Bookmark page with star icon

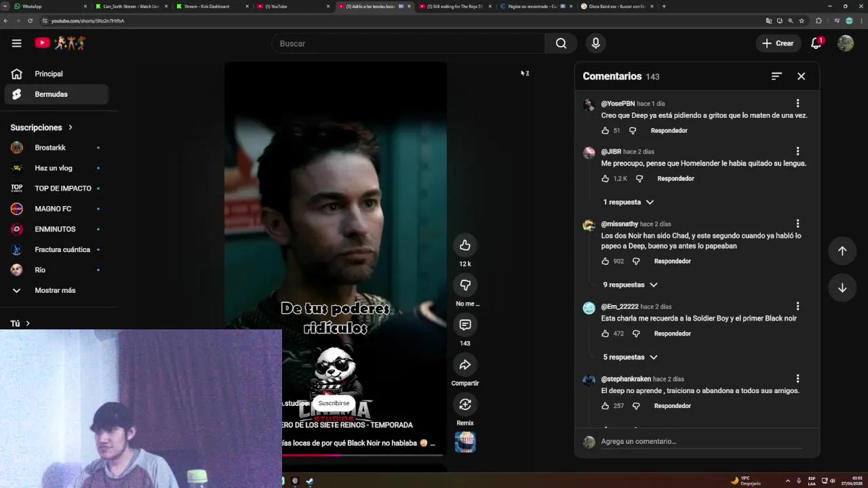(x=801, y=21)
